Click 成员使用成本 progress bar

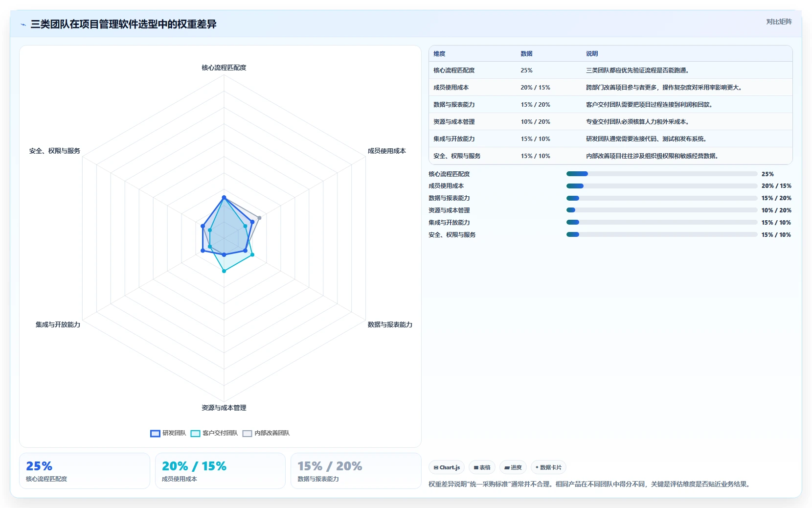point(662,186)
